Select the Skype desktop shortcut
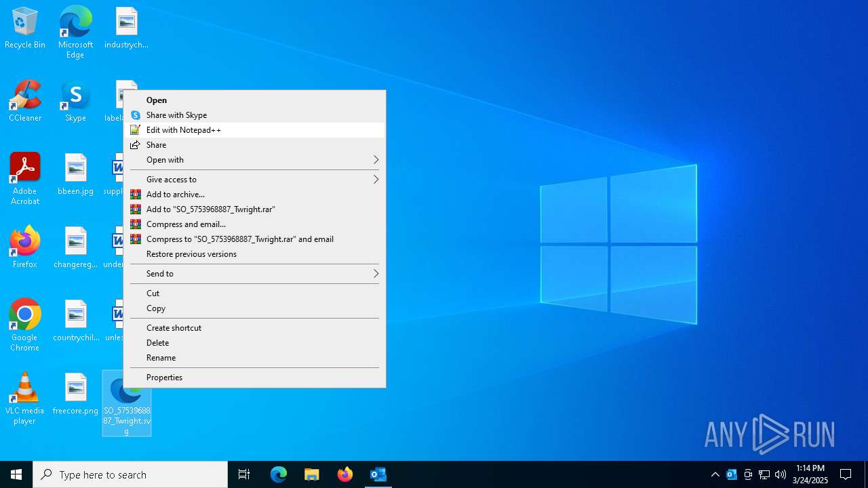This screenshot has height=488, width=868. coord(75,102)
